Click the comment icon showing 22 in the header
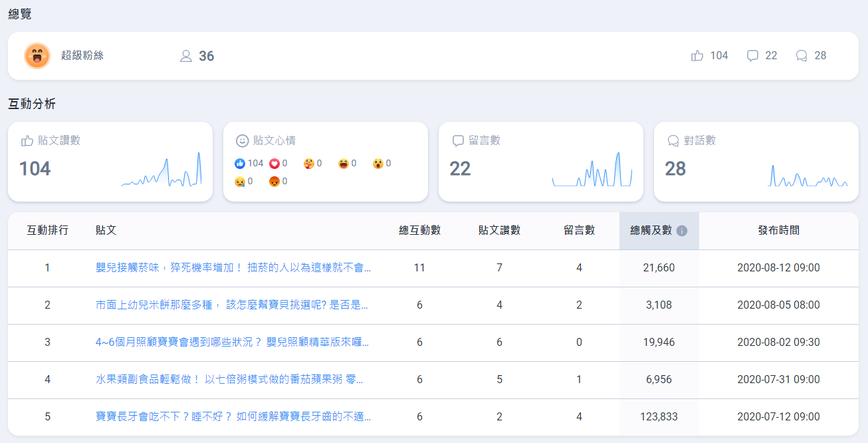Image resolution: width=868 pixels, height=443 pixels. 752,55
